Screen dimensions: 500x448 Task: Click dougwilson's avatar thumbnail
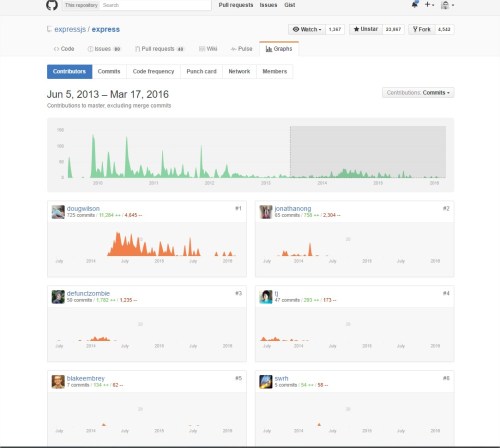pos(58,212)
